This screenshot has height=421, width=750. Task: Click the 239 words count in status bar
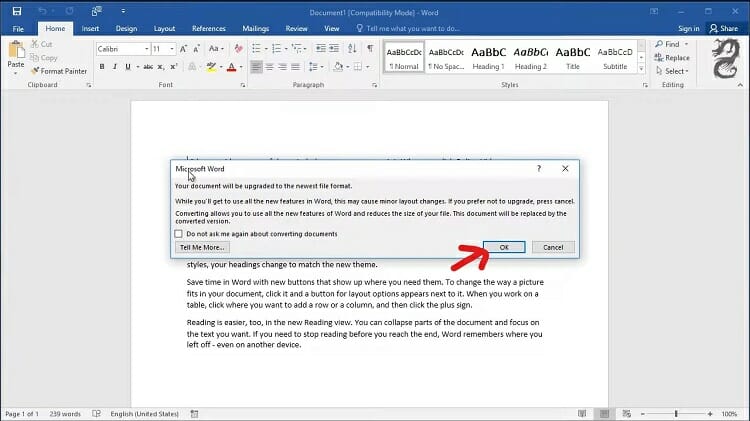[65, 414]
